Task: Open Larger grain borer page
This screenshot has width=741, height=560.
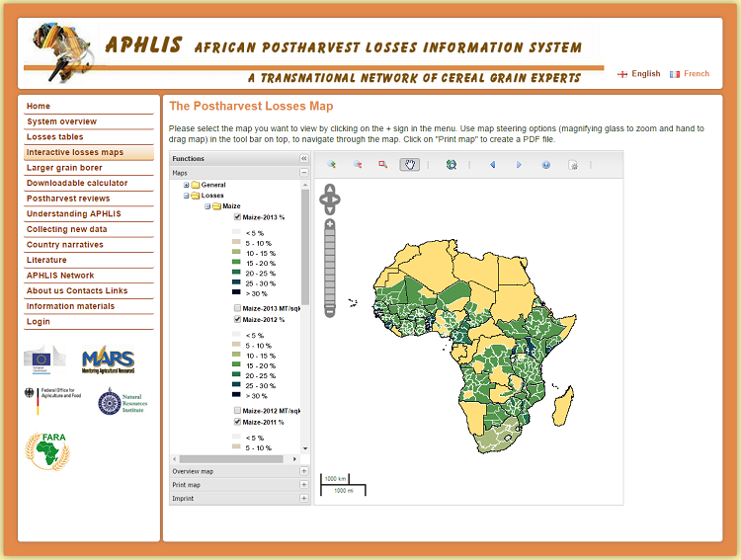Action: 89,168
